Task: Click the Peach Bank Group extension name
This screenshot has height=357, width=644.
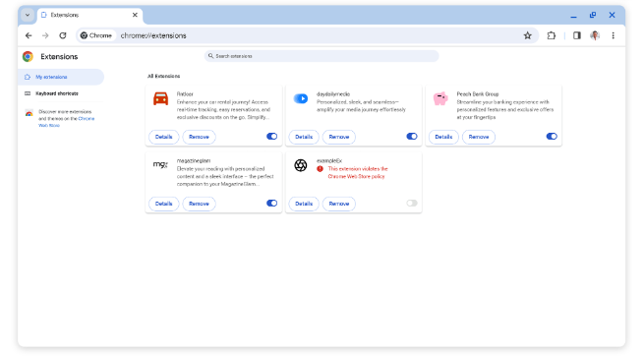Action: (x=478, y=94)
